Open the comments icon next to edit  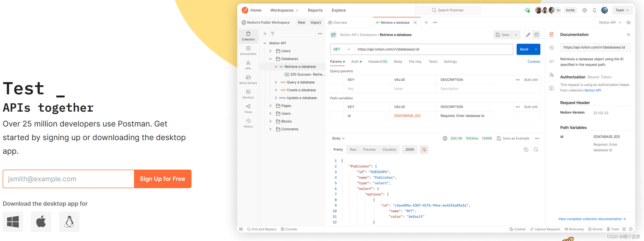tap(536, 35)
